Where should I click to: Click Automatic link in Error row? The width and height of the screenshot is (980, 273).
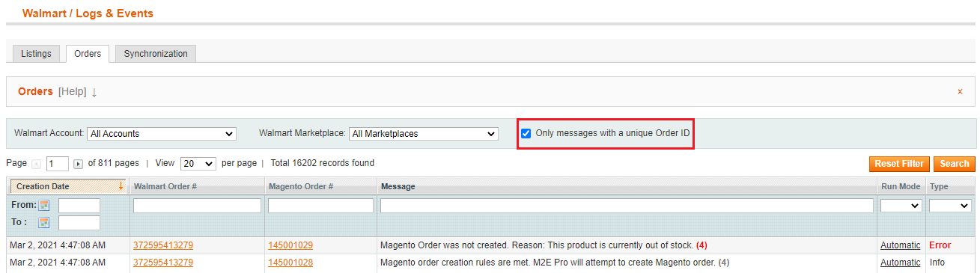(x=901, y=245)
